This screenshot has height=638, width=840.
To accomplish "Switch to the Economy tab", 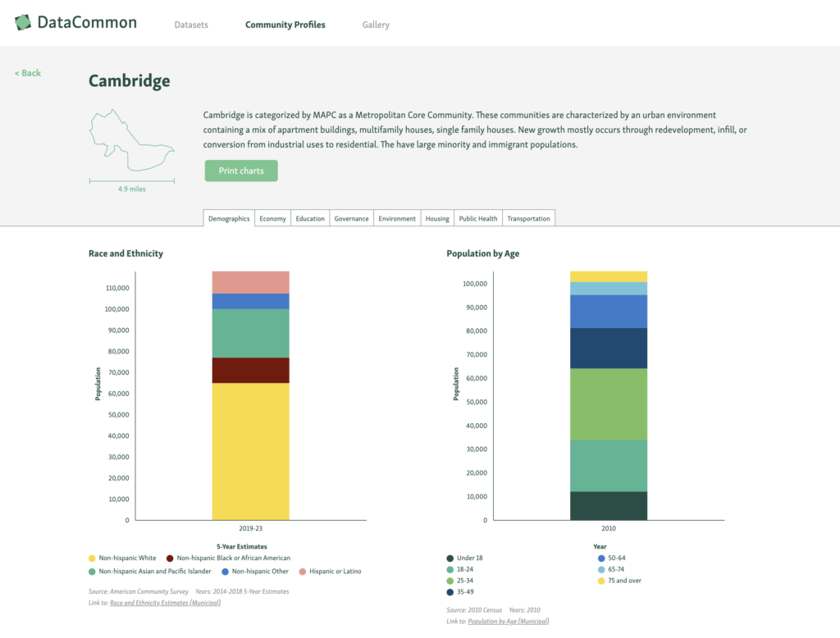I will pos(272,218).
